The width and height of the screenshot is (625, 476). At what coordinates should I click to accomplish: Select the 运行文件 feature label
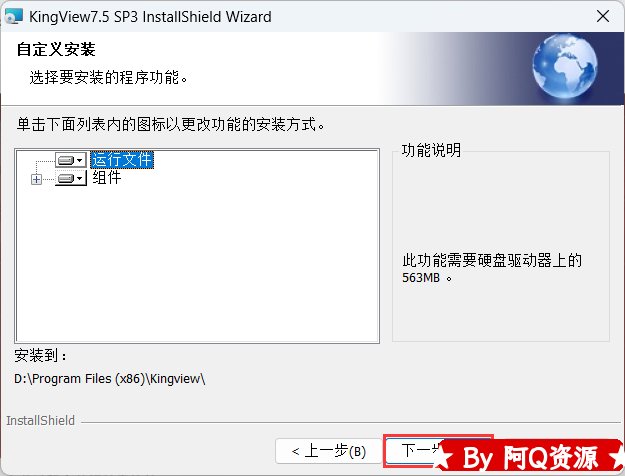122,160
